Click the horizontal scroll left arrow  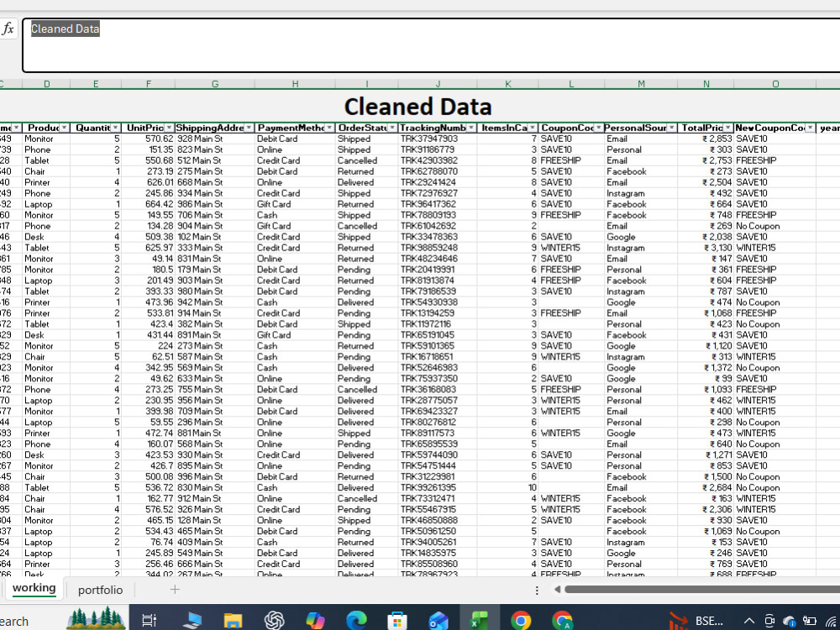557,590
